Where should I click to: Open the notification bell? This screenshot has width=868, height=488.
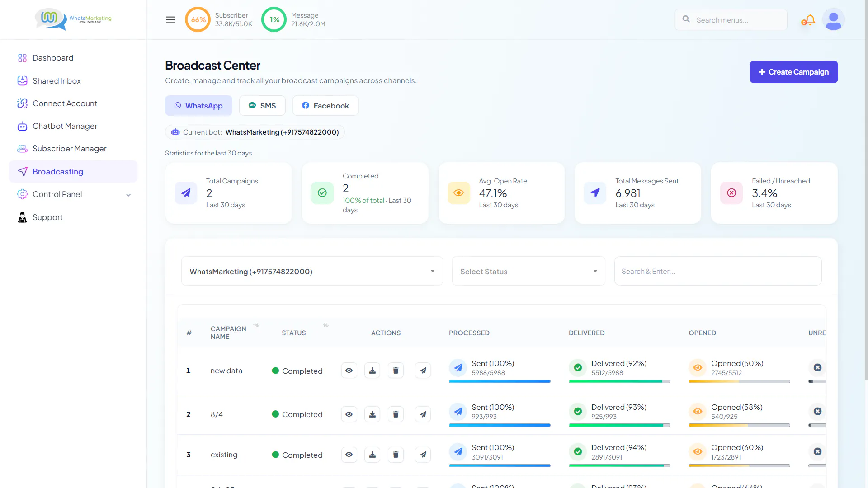click(x=808, y=20)
